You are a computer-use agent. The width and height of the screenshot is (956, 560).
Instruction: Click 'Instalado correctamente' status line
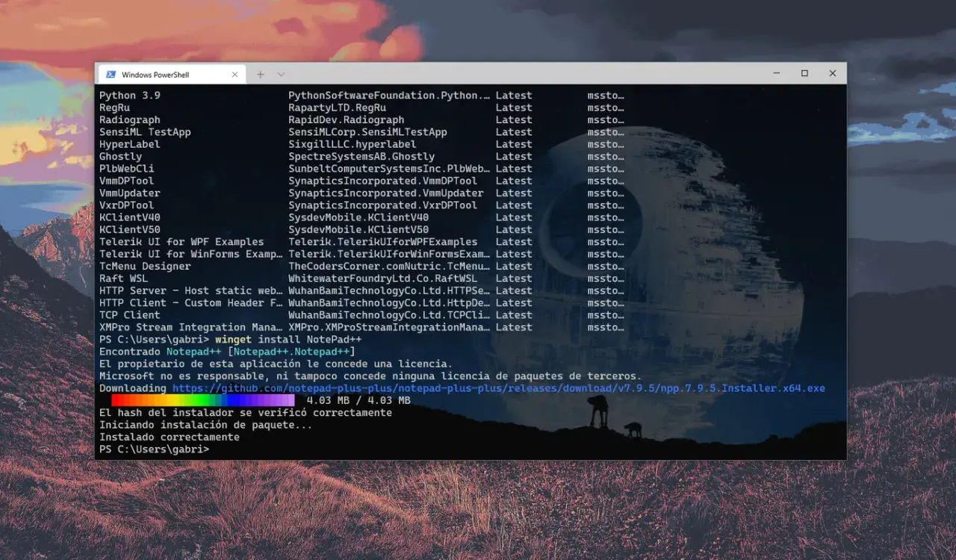[x=170, y=438]
